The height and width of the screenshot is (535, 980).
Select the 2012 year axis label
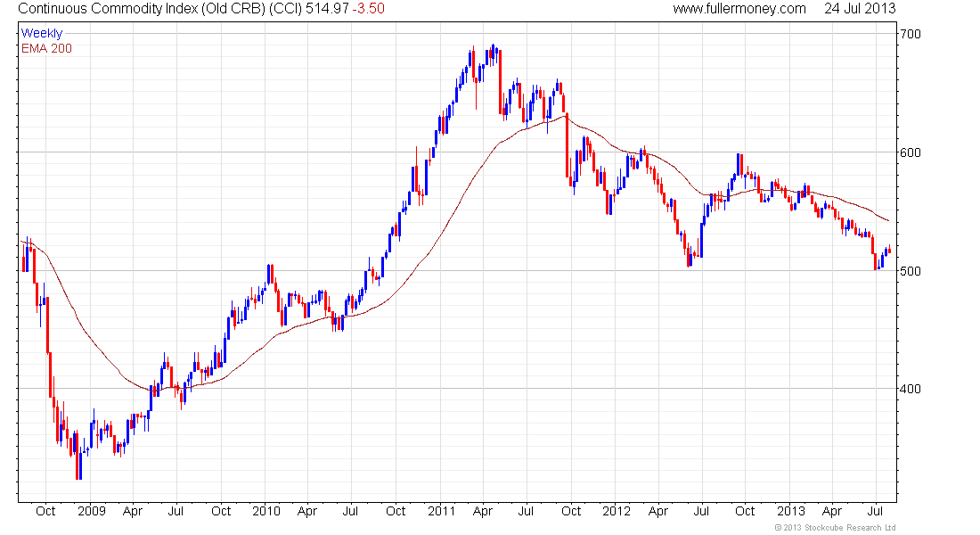point(617,511)
